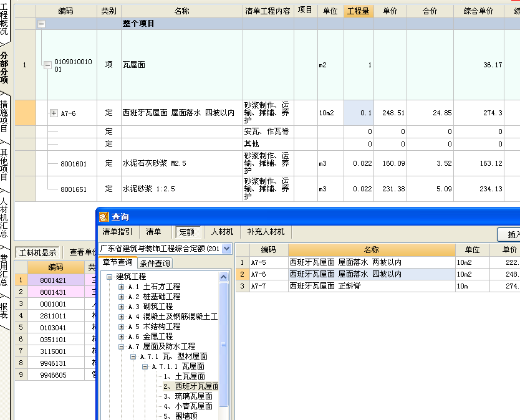Expand A.1 土石方工程 node
This screenshot has height=420, width=520.
(x=122, y=287)
